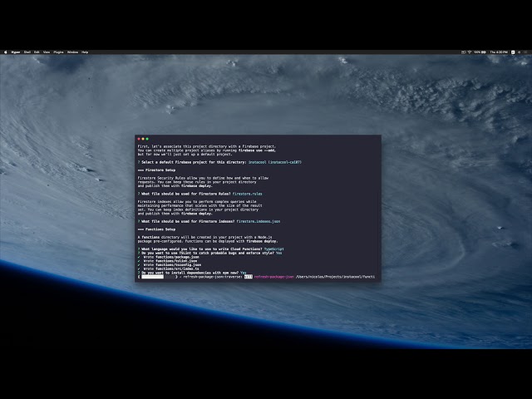Click 'Wrote functions/tslint.json' line
This screenshot has height=399, width=532.
[x=167, y=261]
